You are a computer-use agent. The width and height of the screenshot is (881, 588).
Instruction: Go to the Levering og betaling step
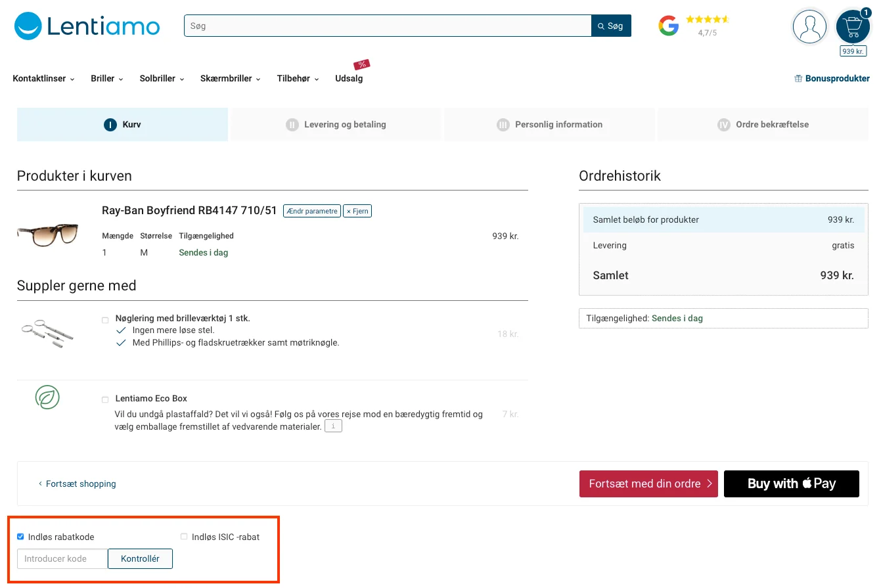(336, 124)
